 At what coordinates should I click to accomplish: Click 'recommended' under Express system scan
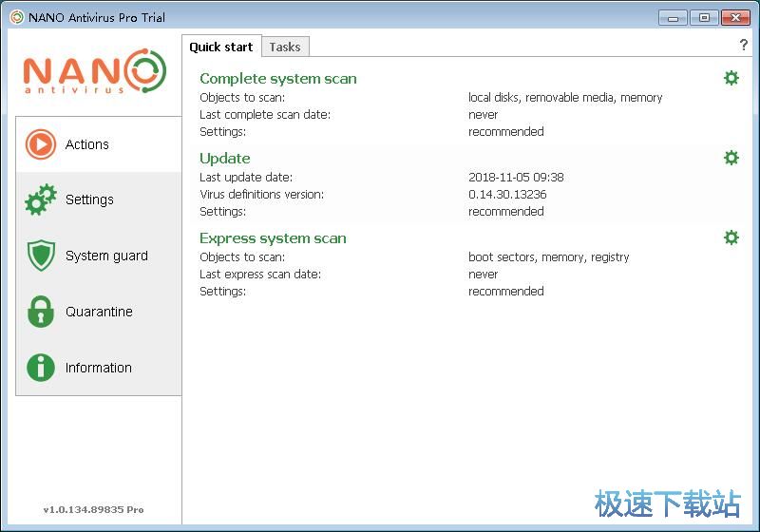(x=505, y=292)
